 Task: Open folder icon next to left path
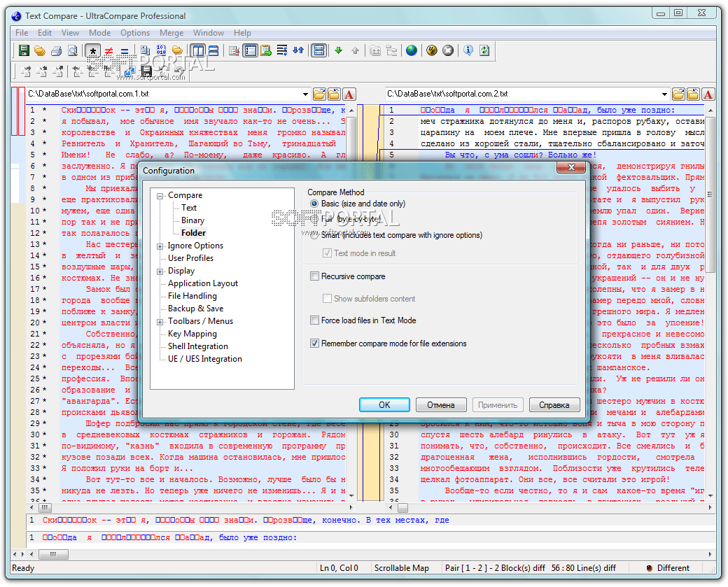coord(319,94)
